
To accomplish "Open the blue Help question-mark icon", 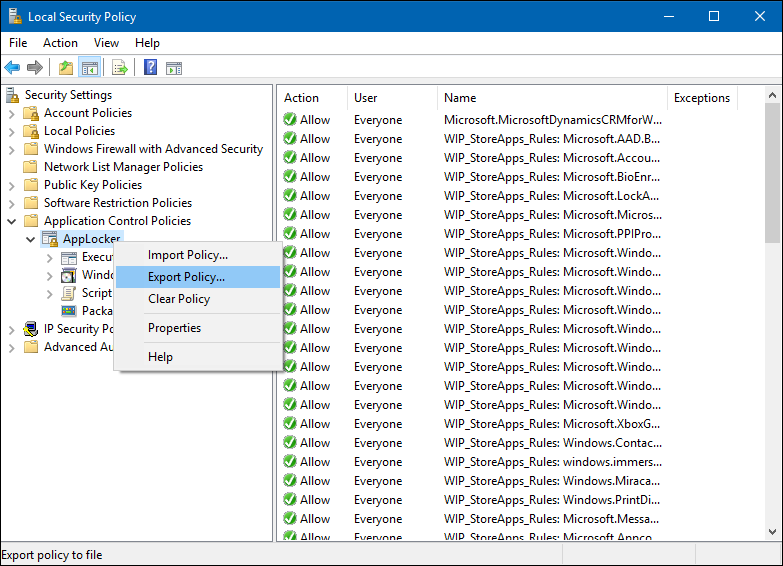I will (x=150, y=68).
